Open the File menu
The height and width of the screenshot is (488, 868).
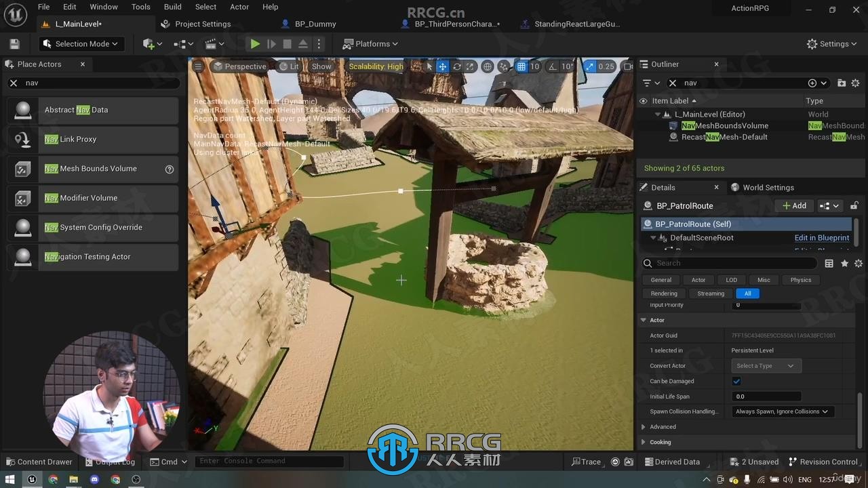43,7
